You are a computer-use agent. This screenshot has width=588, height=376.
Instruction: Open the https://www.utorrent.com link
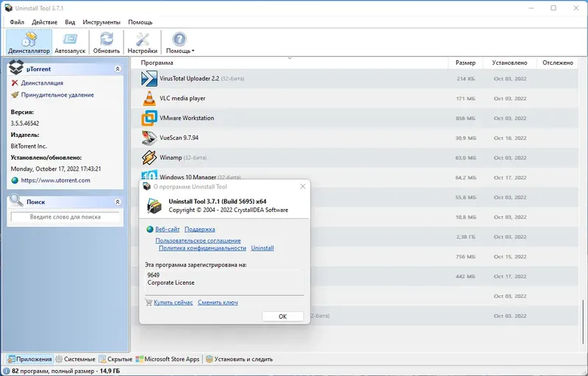[56, 180]
